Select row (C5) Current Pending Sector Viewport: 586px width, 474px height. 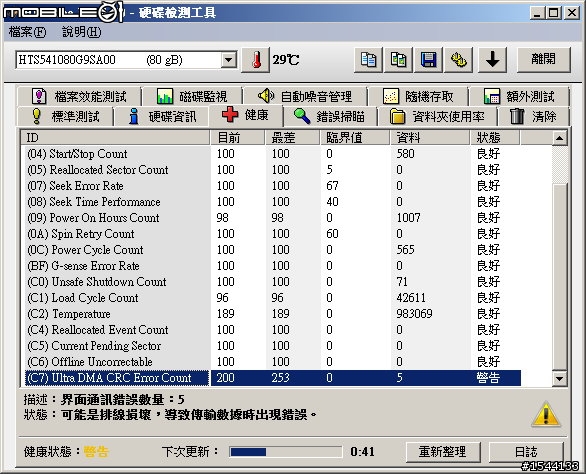pyautogui.click(x=273, y=346)
